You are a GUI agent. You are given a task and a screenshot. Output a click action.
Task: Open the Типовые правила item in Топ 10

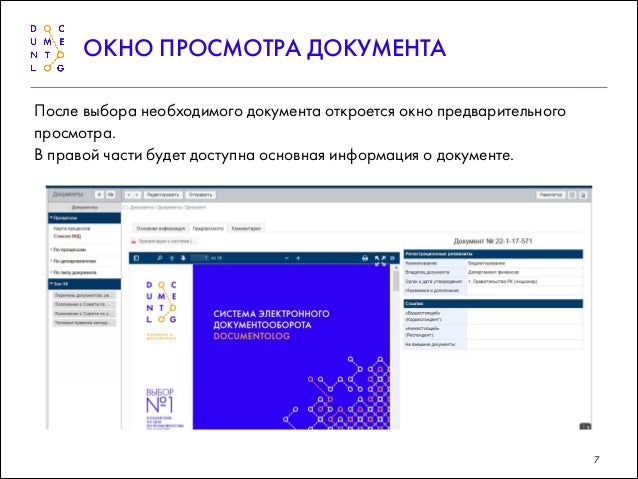(84, 323)
